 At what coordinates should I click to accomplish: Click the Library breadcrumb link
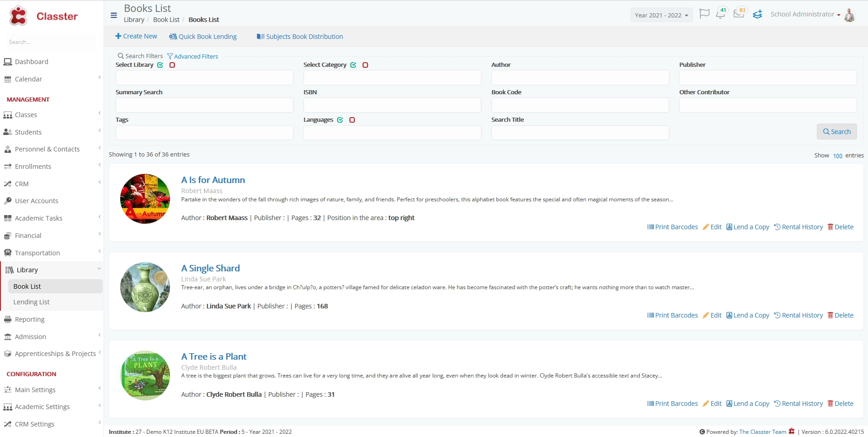pyautogui.click(x=134, y=20)
